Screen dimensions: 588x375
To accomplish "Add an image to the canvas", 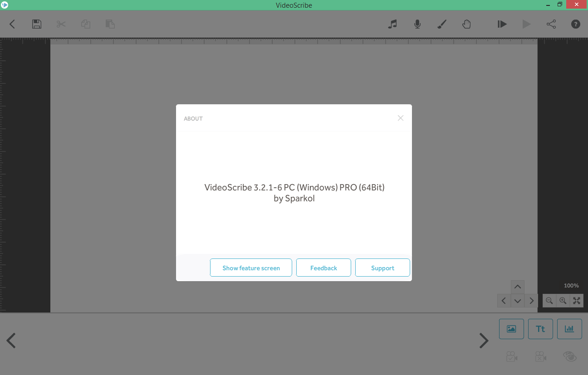I will [511, 329].
